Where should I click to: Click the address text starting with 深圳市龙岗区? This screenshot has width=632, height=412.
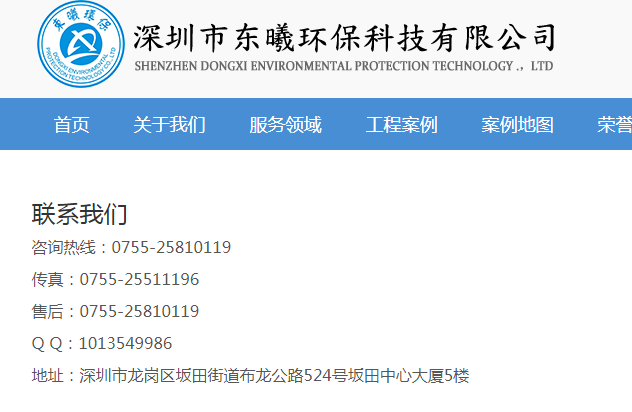274,376
